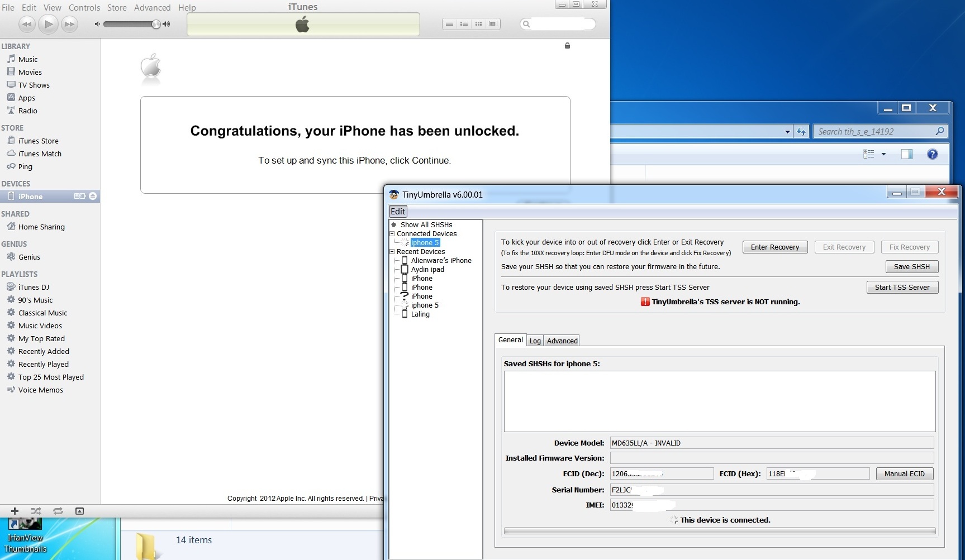
Task: Click Show All SHSHs item
Action: pyautogui.click(x=426, y=224)
